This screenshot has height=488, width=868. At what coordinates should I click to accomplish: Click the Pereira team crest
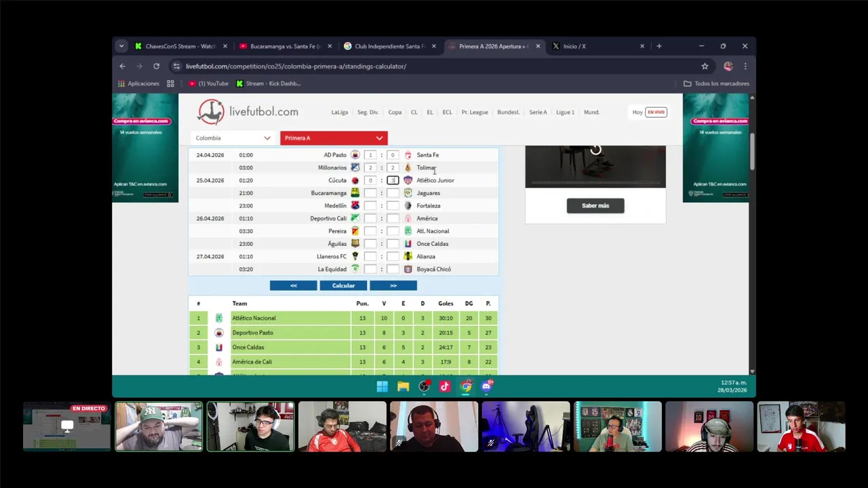(x=355, y=231)
